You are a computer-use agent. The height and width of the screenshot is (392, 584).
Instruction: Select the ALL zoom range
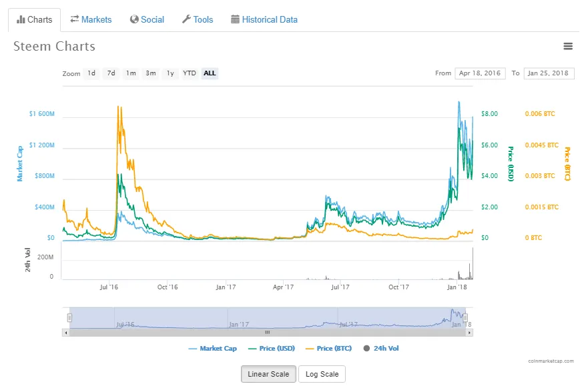(210, 73)
